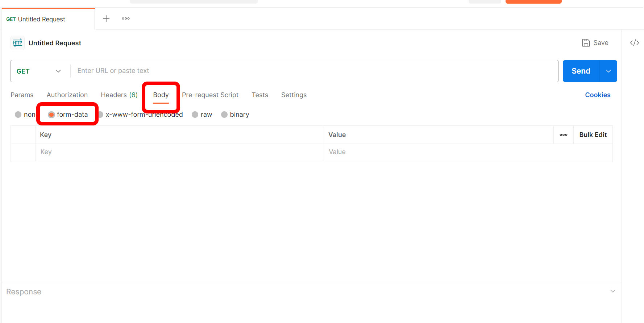Select the form-data radio button
Viewport: 644px width, 323px height.
51,115
